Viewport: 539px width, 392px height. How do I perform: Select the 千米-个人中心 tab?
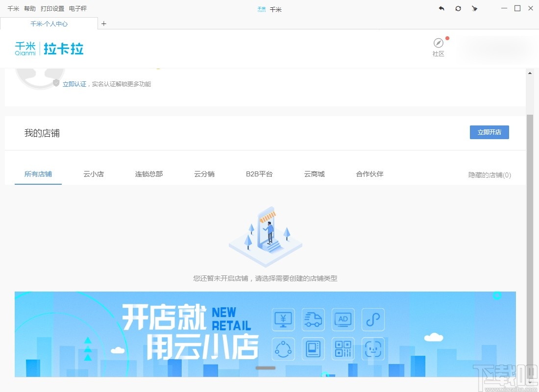point(49,24)
